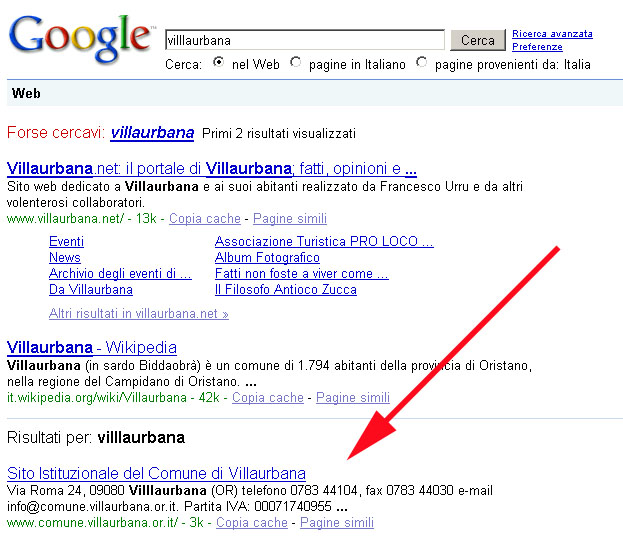Viewport: 623px width, 545px height.
Task: Click the 'Forse cercavi:' label
Action: tap(56, 133)
